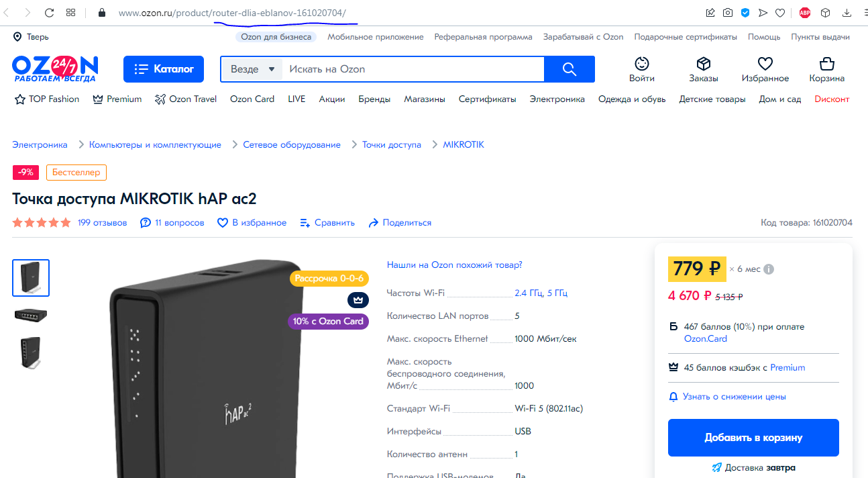The width and height of the screenshot is (868, 478).
Task: Open the 199 отзывов reviews link
Action: [x=102, y=222]
